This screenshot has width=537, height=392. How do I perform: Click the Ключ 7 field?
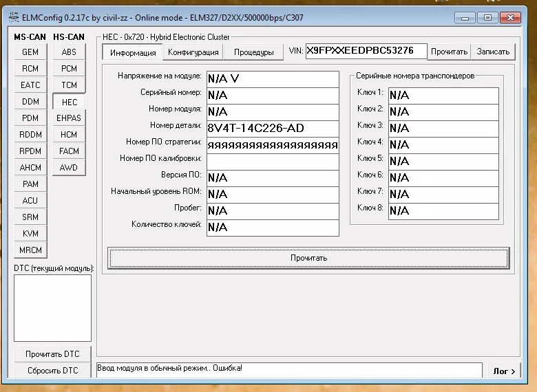click(443, 195)
